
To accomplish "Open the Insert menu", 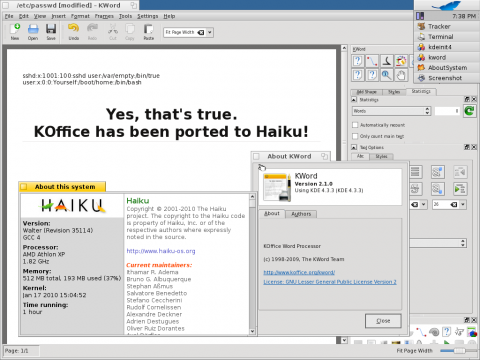I will 58,16.
